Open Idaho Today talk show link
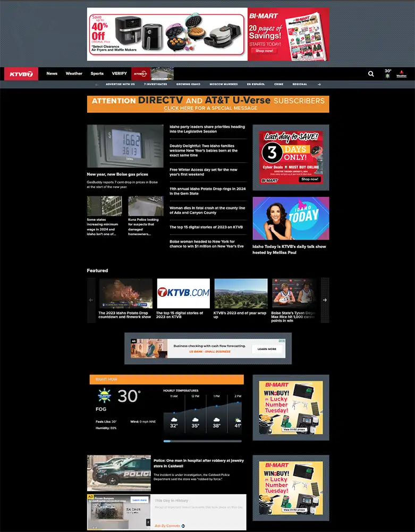 tap(289, 250)
